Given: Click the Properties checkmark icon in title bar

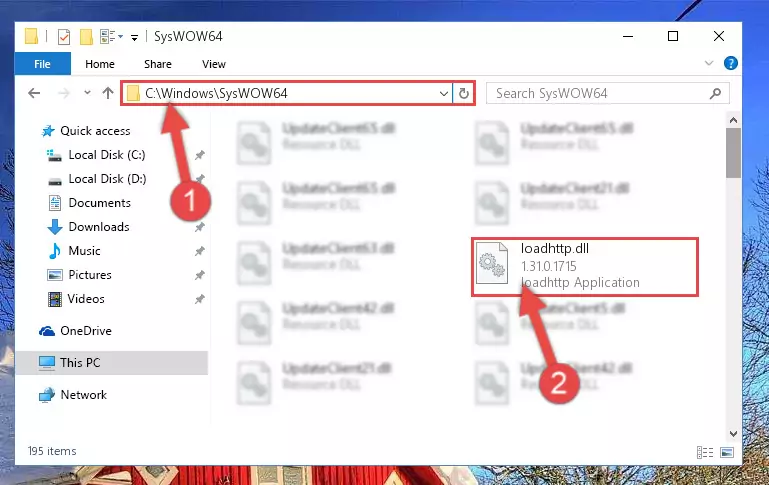Looking at the screenshot, I should coord(64,36).
